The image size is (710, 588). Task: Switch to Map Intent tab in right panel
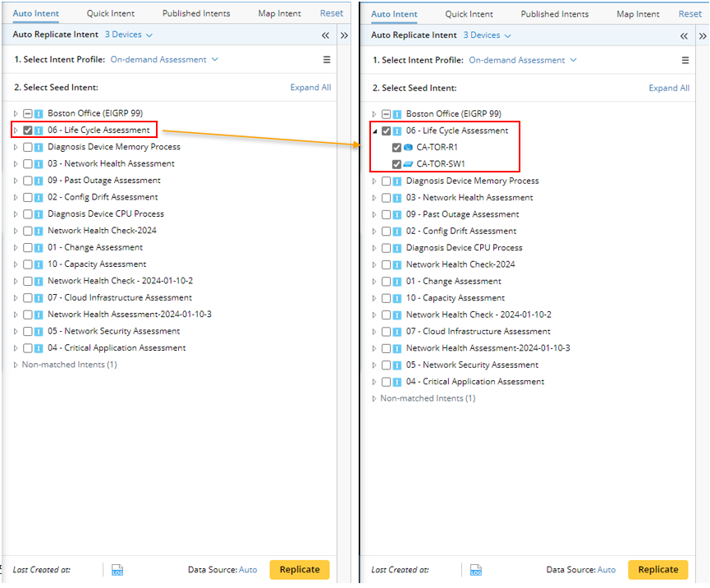tap(638, 14)
